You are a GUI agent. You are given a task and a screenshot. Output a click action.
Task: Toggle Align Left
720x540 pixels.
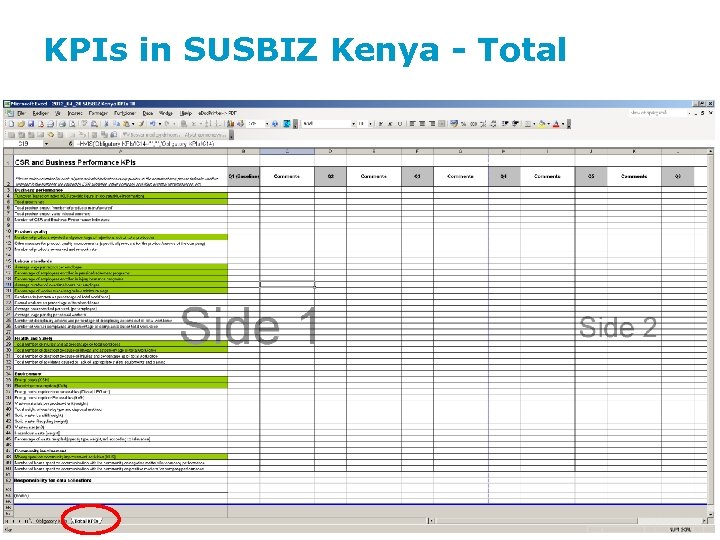(x=412, y=124)
